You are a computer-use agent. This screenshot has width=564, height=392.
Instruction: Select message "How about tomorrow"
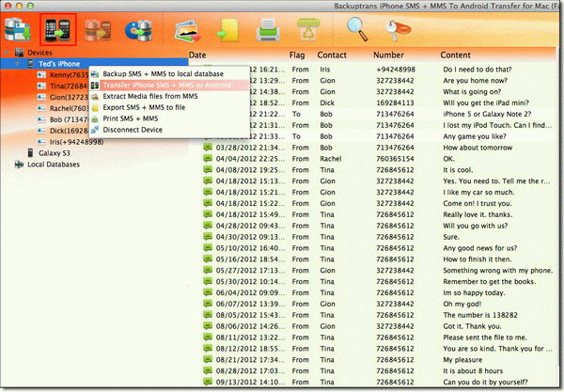[x=478, y=148]
